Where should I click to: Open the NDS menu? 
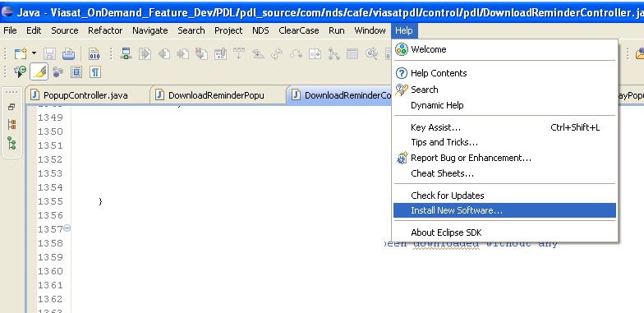pos(260,30)
